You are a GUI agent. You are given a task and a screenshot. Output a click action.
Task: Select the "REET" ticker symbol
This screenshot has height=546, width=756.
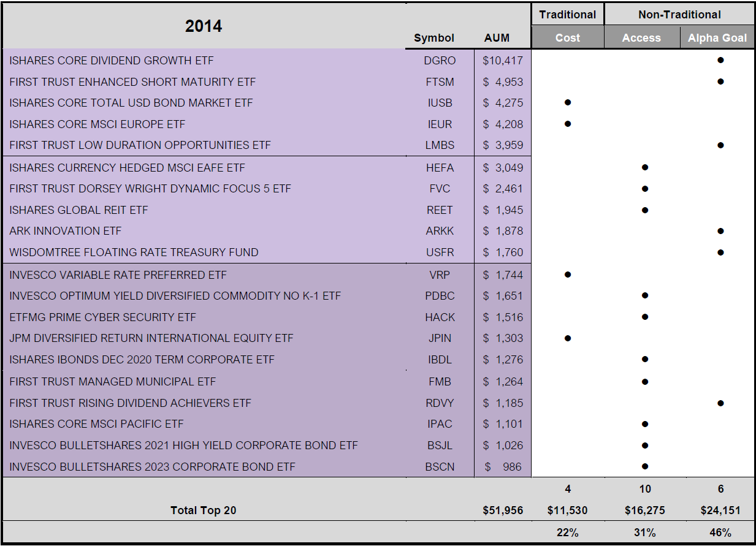click(x=440, y=210)
